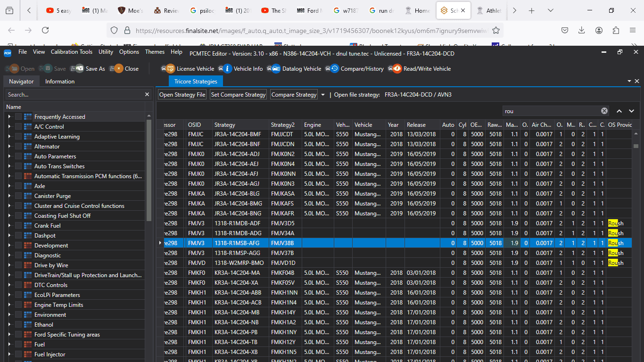Screen dimensions: 644x362
Task: Expand the Diagnostic tree node
Action: [9, 255]
